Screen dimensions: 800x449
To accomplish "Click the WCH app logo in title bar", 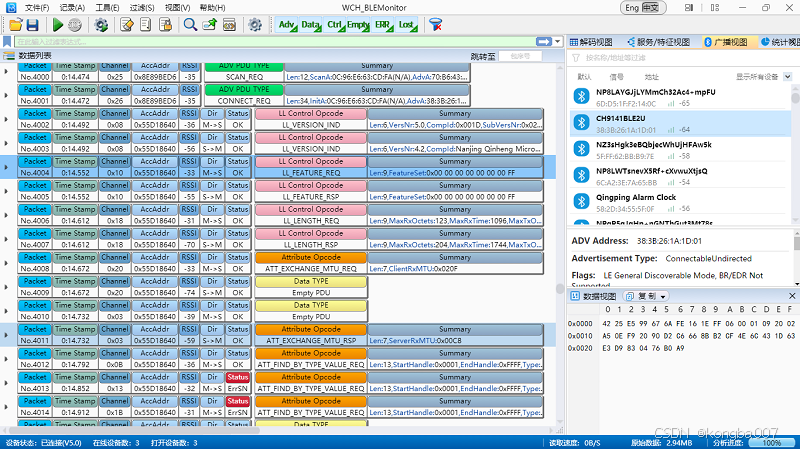I will [11, 8].
